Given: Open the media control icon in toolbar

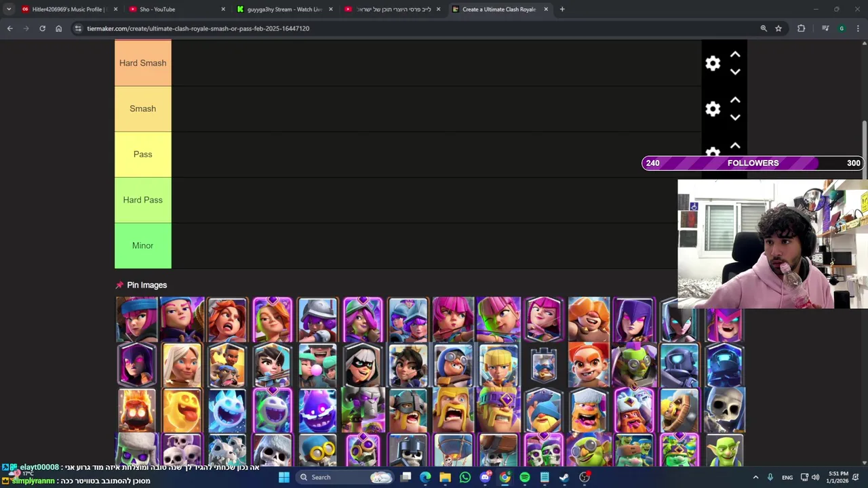Looking at the screenshot, I should [825, 28].
